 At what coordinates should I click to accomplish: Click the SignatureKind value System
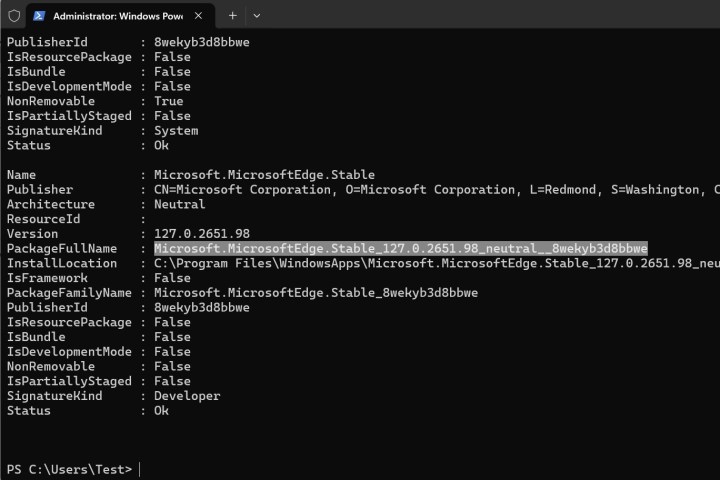176,131
